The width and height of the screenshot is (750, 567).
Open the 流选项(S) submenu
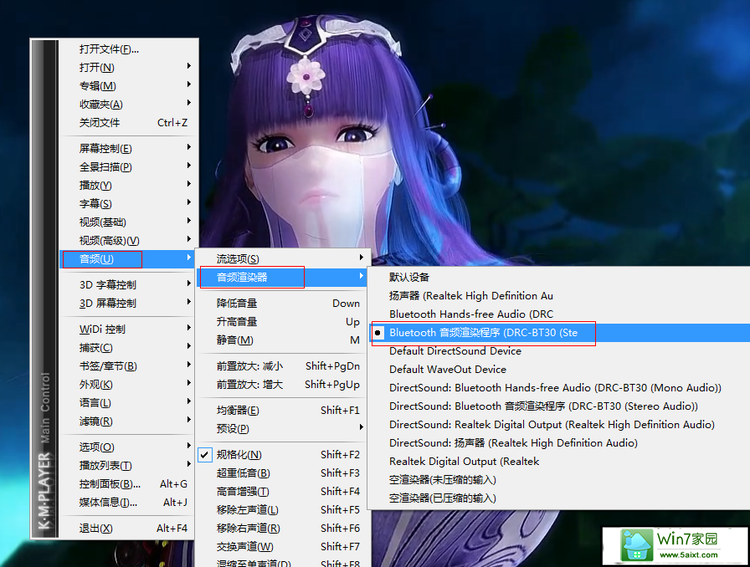(x=283, y=259)
